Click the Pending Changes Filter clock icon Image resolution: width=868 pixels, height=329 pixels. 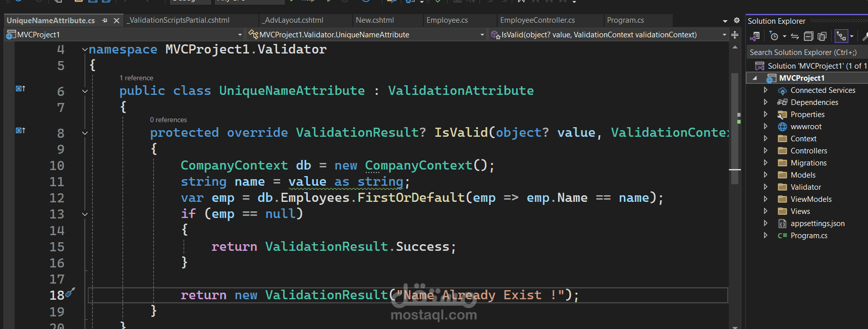pyautogui.click(x=774, y=36)
